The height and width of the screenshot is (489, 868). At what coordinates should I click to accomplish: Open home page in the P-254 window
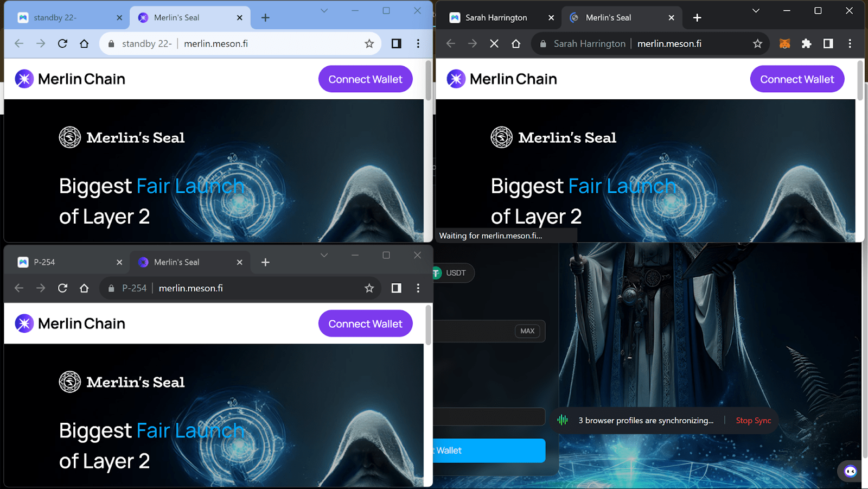coord(84,288)
